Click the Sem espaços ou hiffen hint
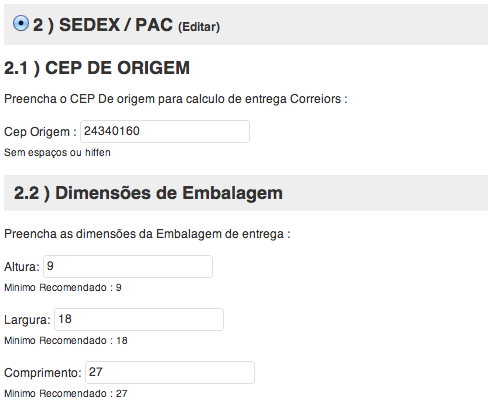The height and width of the screenshot is (408, 488). pos(57,153)
